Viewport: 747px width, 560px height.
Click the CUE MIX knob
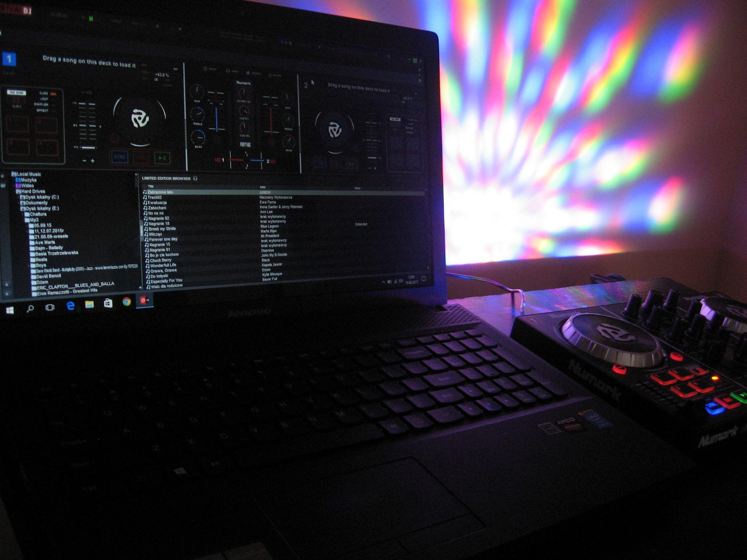point(244,110)
